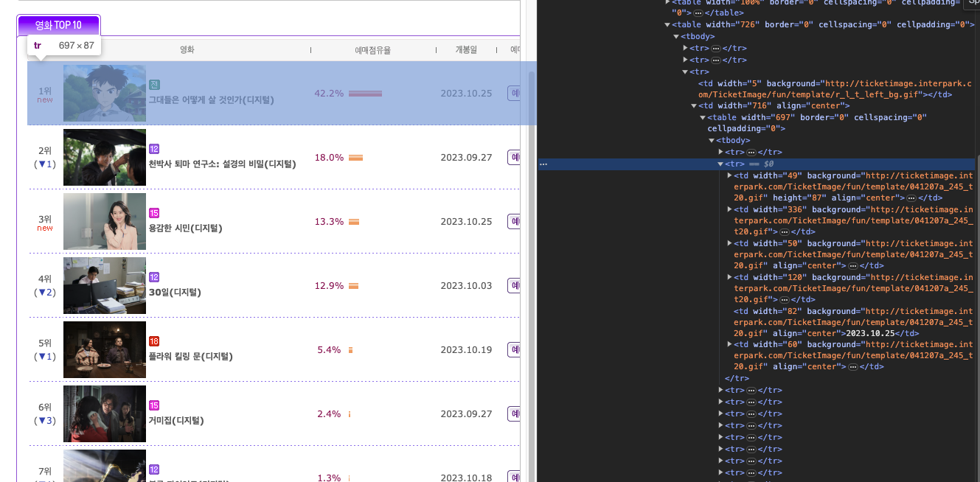Expand the td width="120" node
The width and height of the screenshot is (980, 482).
click(x=729, y=278)
